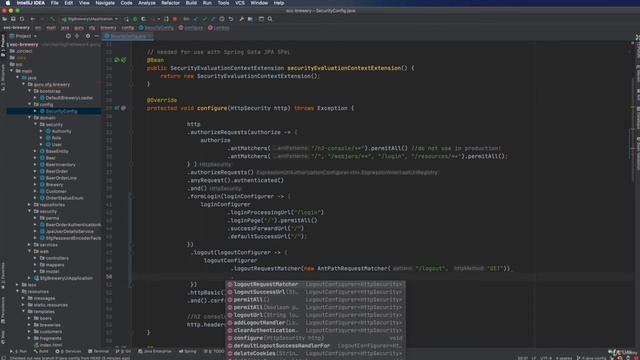Choose addLogoutHandler completion suggestion

coord(316,323)
